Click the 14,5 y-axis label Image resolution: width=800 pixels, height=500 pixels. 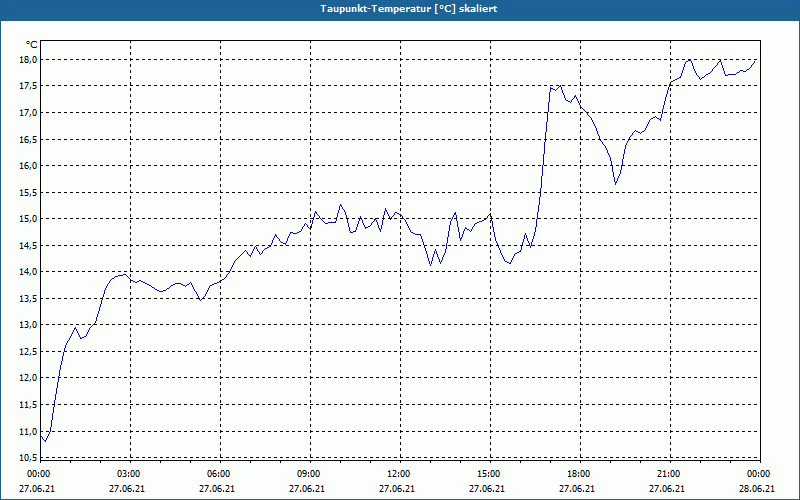[x=28, y=245]
